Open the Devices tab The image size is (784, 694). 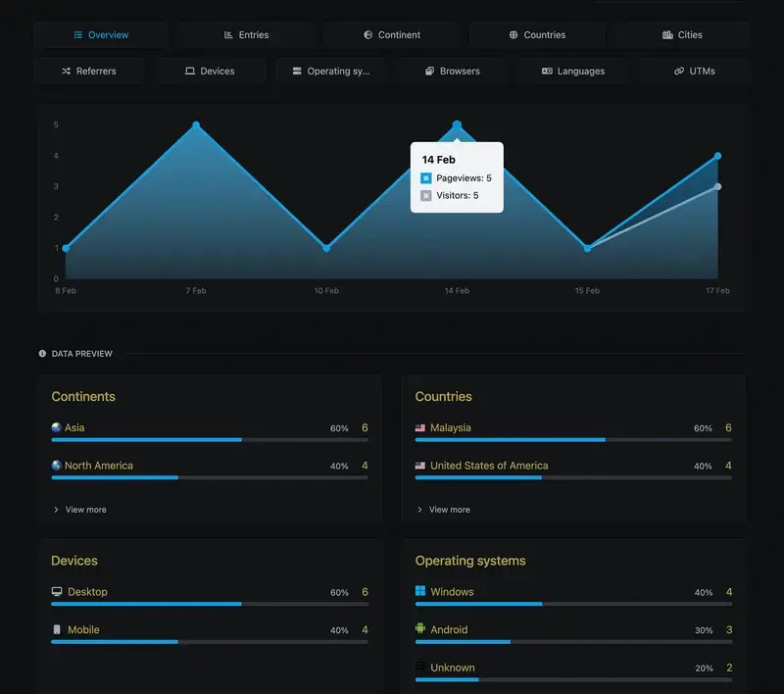[210, 71]
